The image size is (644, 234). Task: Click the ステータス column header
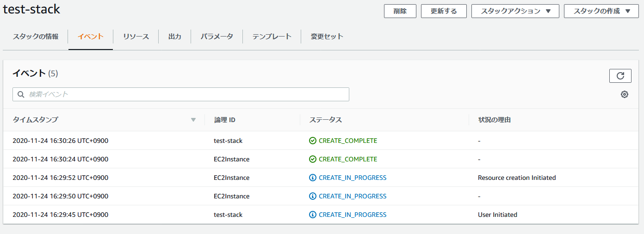point(326,120)
